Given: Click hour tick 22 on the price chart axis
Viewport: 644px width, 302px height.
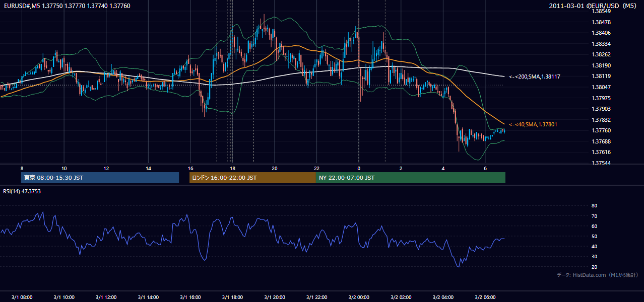Looking at the screenshot, I should pos(316,168).
